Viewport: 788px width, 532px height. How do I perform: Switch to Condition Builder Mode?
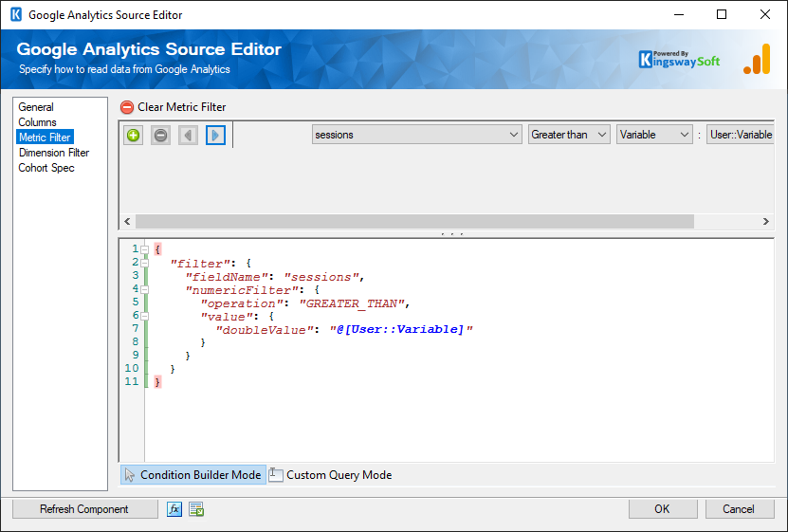point(193,475)
